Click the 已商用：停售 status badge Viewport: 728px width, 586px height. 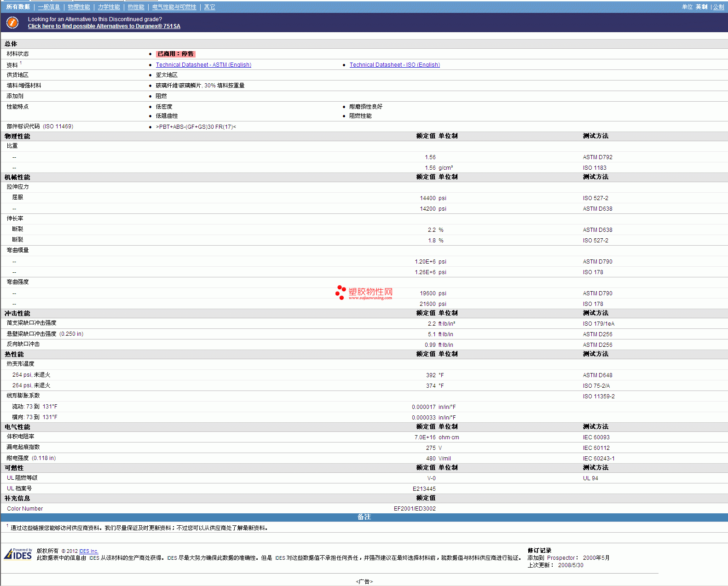tap(175, 54)
